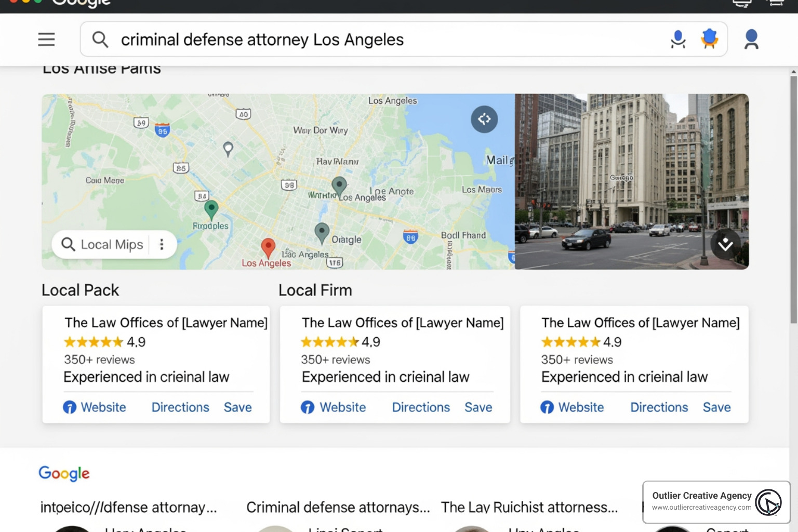Viewport: 798px width, 532px height.
Task: Click interstate 95 shield on map
Action: (163, 130)
